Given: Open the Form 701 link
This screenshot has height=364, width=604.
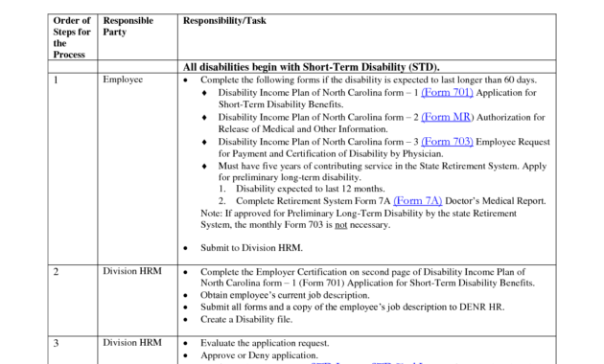Looking at the screenshot, I should (447, 93).
